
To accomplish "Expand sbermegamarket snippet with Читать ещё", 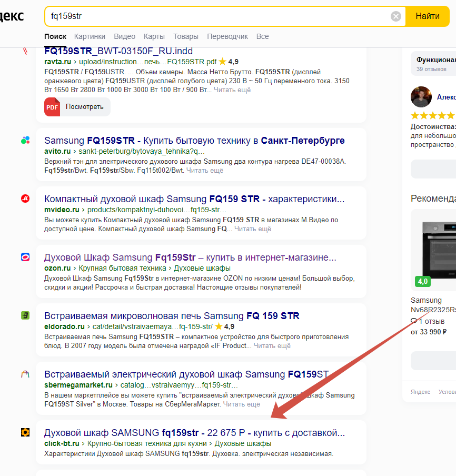I will tap(242, 404).
